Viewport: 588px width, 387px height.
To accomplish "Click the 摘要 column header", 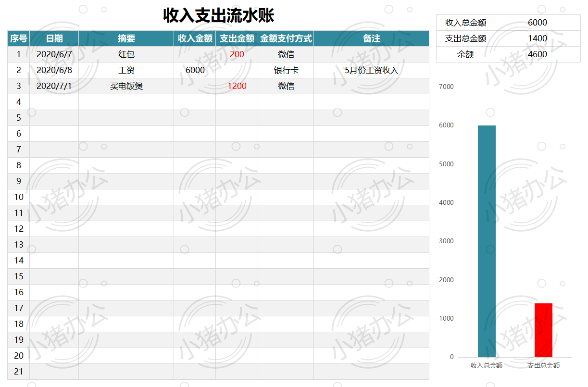I will pos(126,38).
